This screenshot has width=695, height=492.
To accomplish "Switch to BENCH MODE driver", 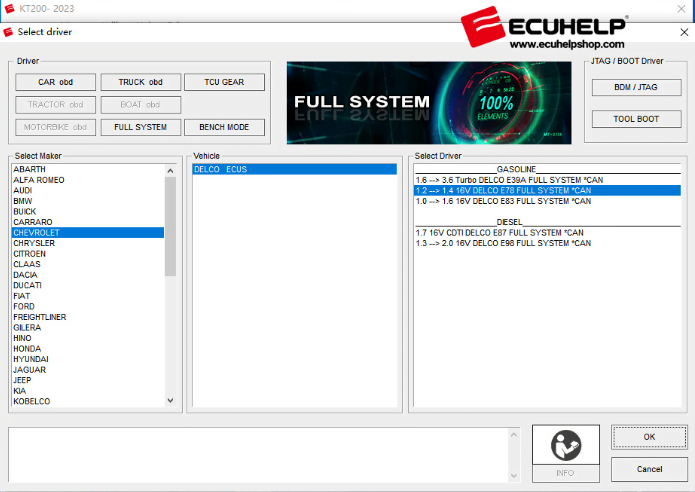I will (x=224, y=127).
